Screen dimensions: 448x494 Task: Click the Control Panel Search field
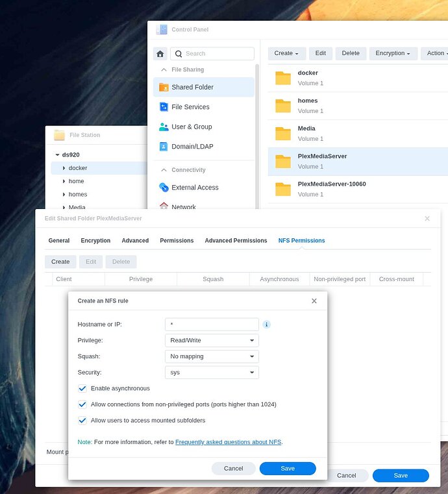(212, 54)
